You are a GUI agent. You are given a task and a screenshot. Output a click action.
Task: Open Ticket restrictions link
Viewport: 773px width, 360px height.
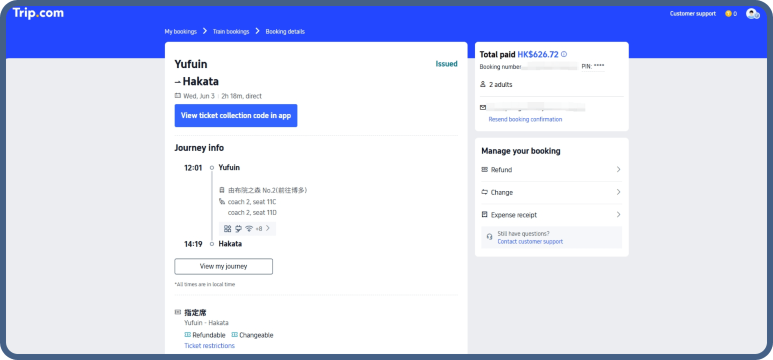(x=210, y=346)
